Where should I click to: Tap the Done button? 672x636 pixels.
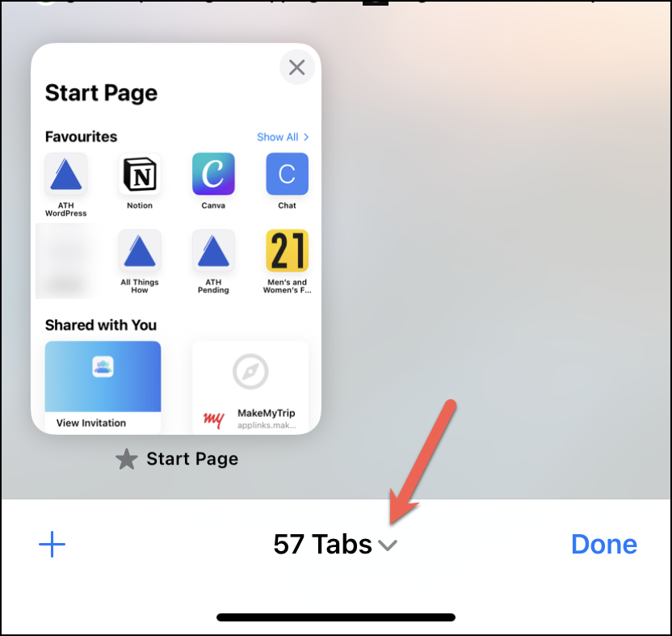(x=604, y=544)
